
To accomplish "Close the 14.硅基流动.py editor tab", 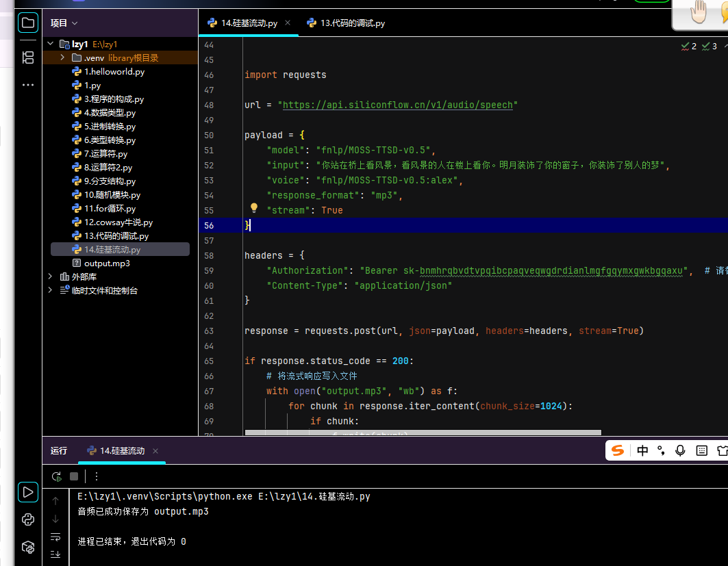I will [x=288, y=23].
